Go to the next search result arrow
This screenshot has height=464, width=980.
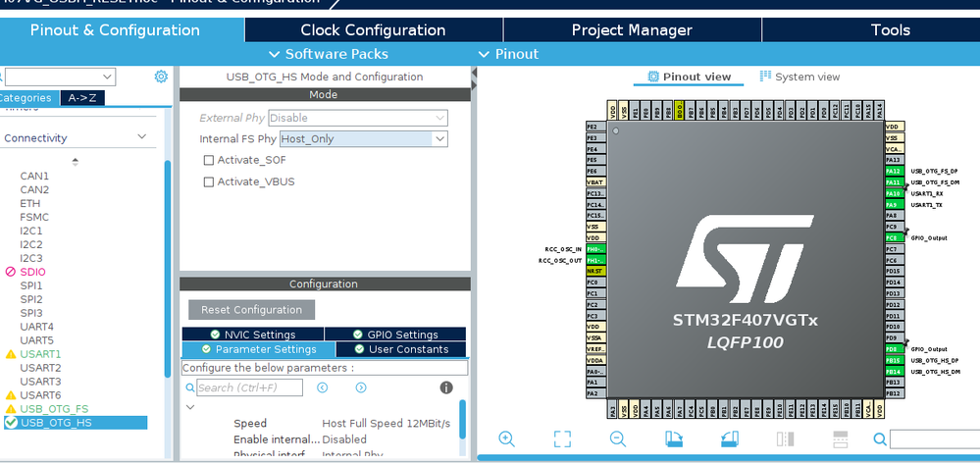pyautogui.click(x=361, y=387)
